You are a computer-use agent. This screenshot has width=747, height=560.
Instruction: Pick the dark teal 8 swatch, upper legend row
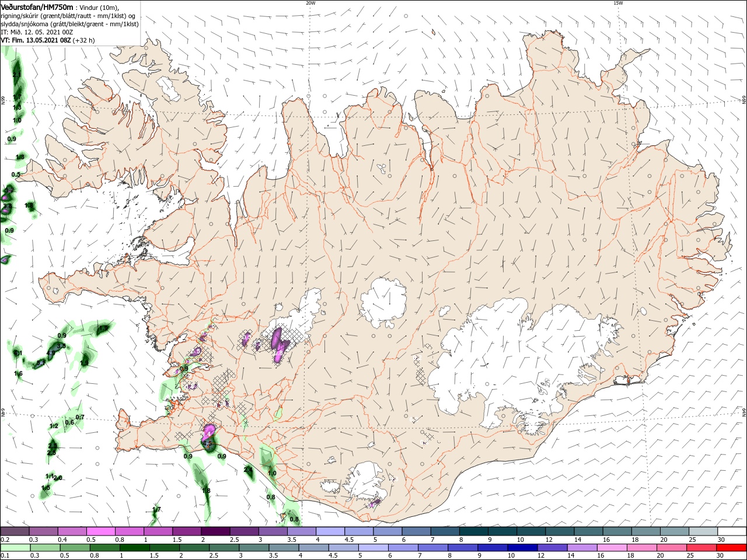pyautogui.click(x=473, y=531)
